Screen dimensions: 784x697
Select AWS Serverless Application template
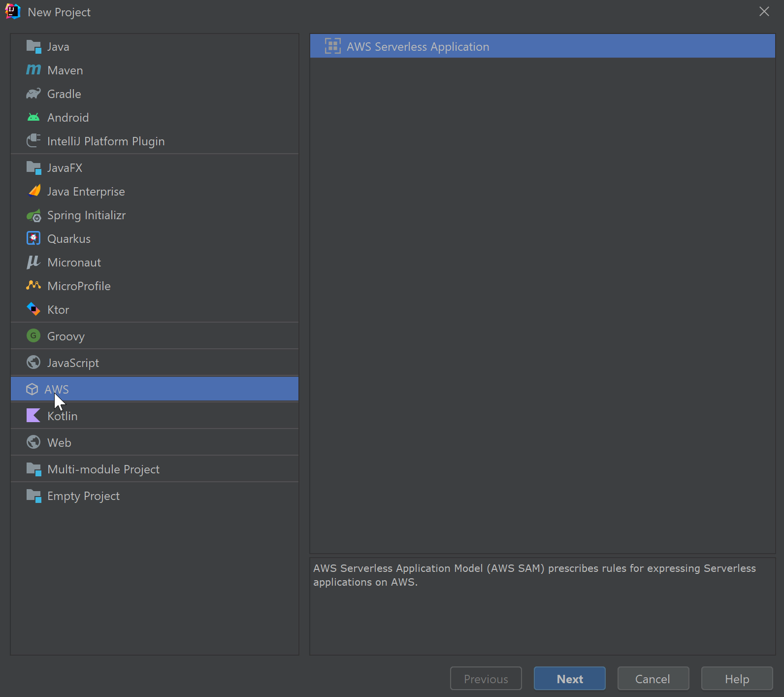pyautogui.click(x=418, y=47)
